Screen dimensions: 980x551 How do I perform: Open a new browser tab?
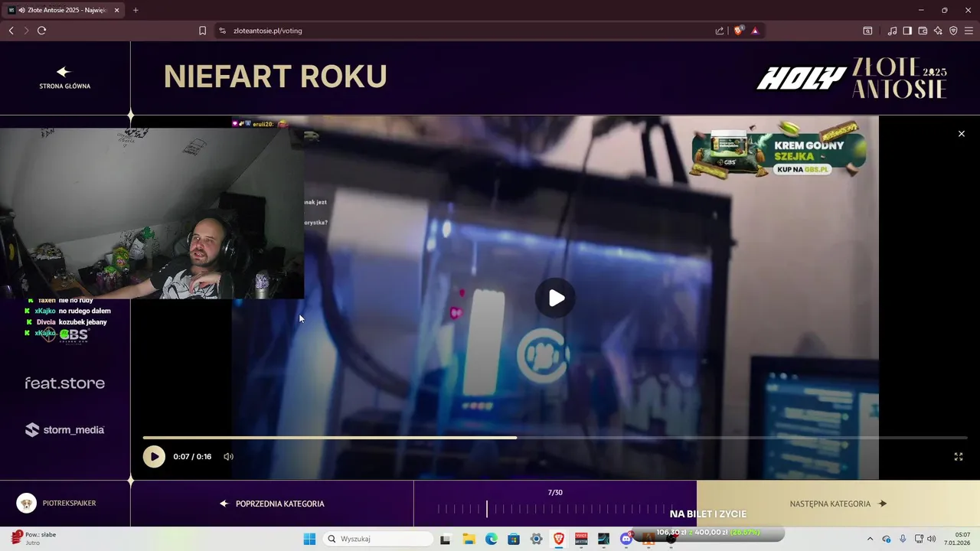(x=136, y=10)
